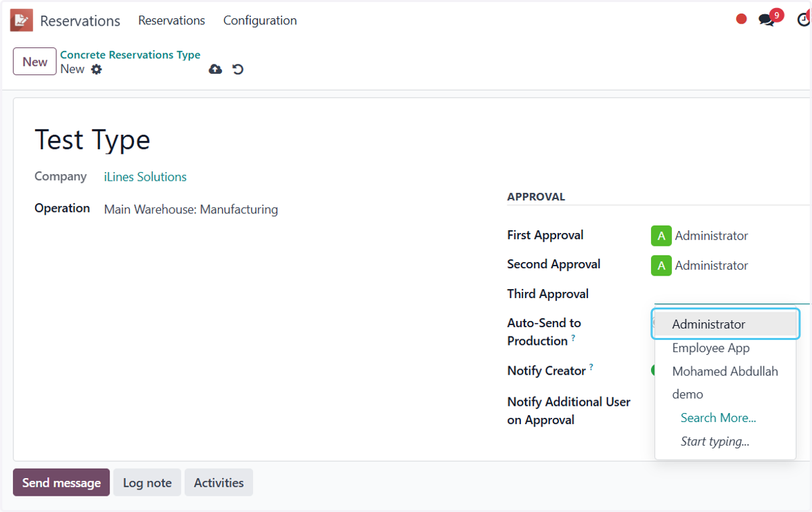
Task: Open the Configuration menu
Action: [x=260, y=20]
